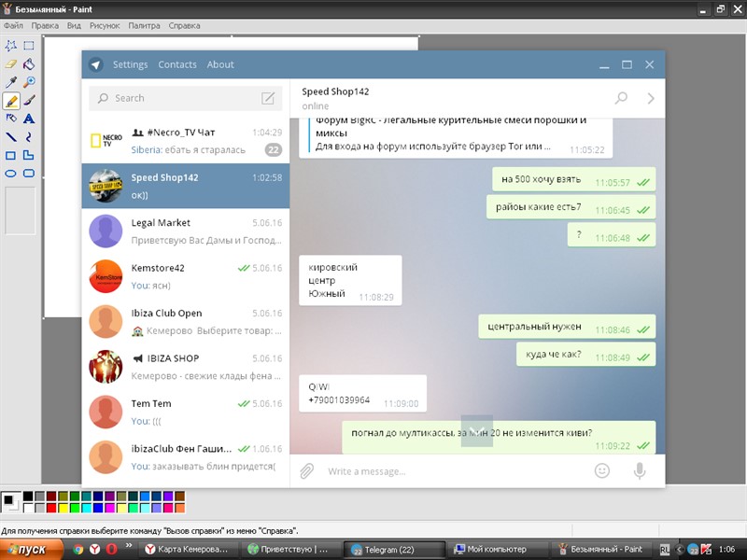Screen dimensions: 747x560
Task: Open Вид menu in Paint
Action: click(x=74, y=26)
